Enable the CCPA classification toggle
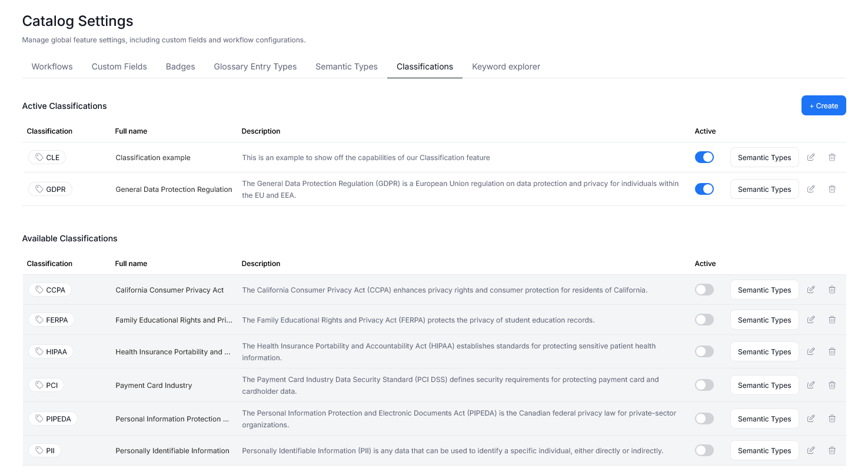Image resolution: width=868 pixels, height=475 pixels. [704, 290]
